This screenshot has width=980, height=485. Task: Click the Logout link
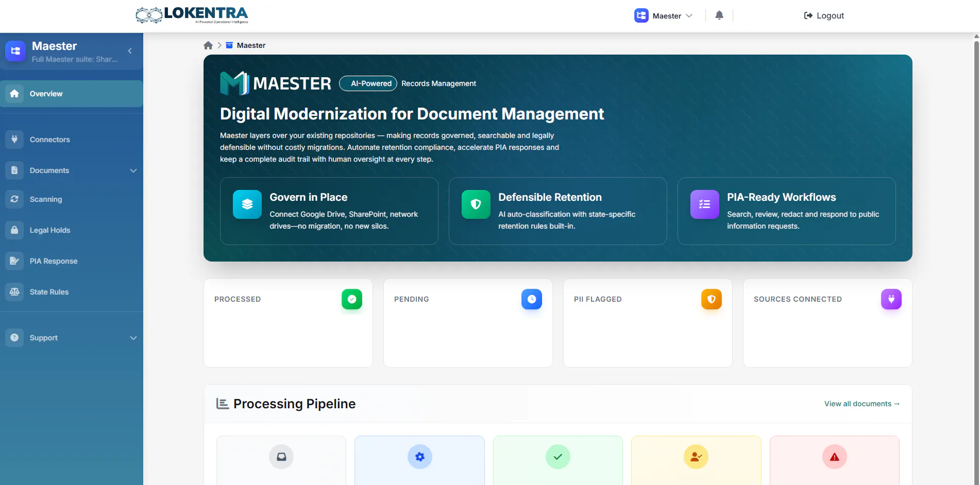[x=824, y=15]
